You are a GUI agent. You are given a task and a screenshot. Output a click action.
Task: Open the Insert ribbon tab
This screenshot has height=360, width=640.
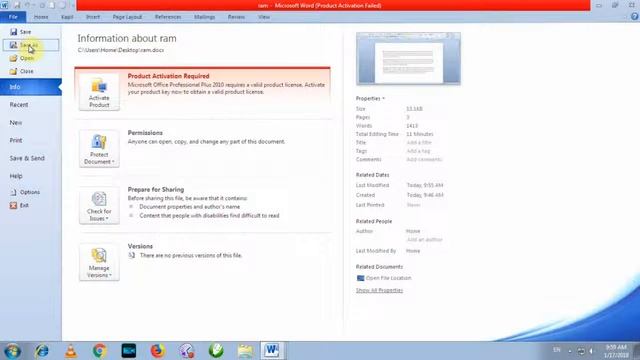click(x=93, y=17)
